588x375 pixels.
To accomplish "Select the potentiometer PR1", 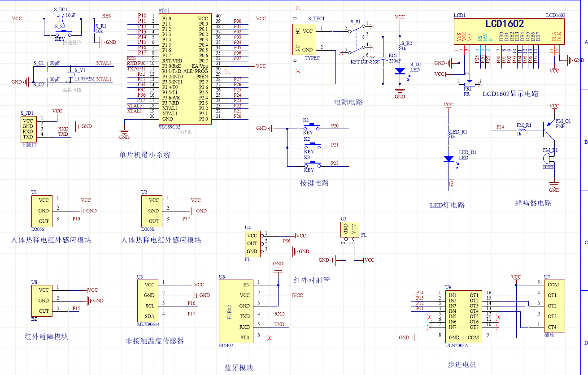I will 468,83.
